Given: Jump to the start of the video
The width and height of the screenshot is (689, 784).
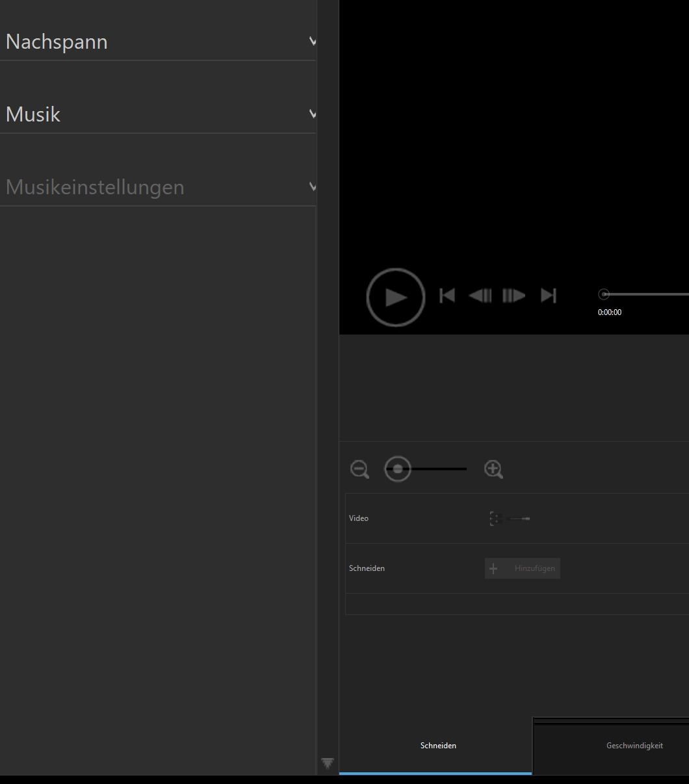Looking at the screenshot, I should tap(447, 296).
